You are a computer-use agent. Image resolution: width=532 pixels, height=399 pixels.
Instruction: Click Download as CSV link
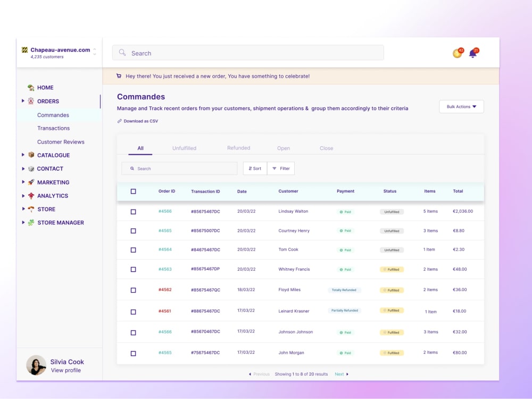click(141, 121)
